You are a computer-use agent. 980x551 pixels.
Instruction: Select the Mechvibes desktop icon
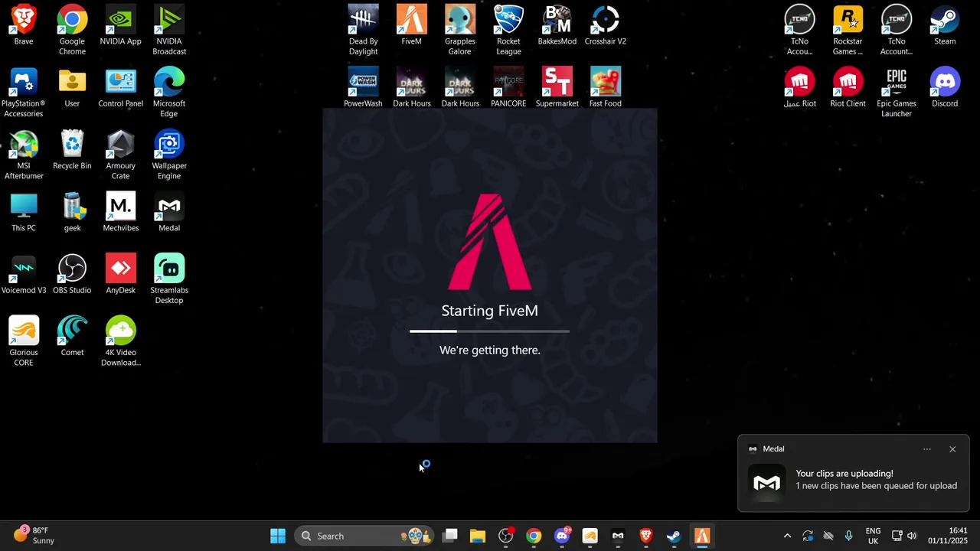pyautogui.click(x=120, y=212)
